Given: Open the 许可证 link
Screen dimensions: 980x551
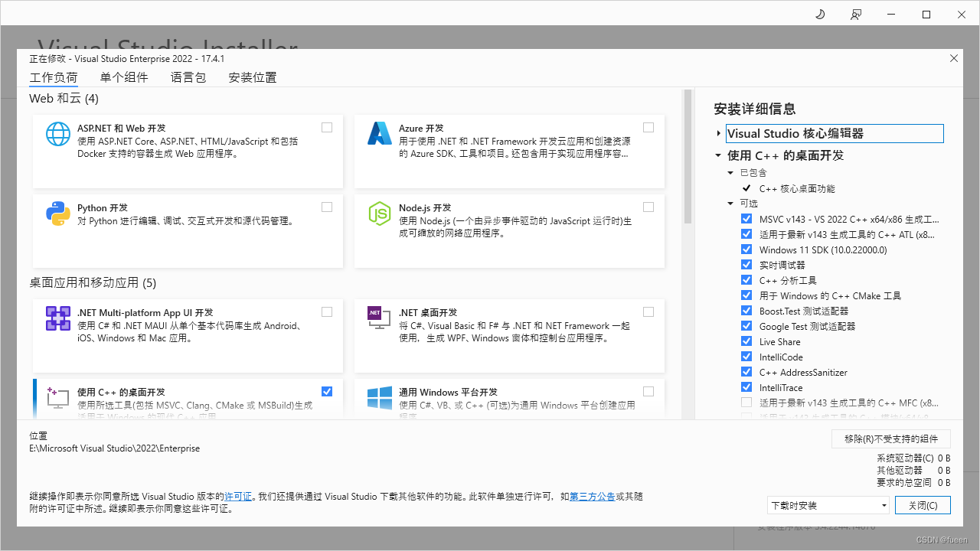Looking at the screenshot, I should 238,497.
